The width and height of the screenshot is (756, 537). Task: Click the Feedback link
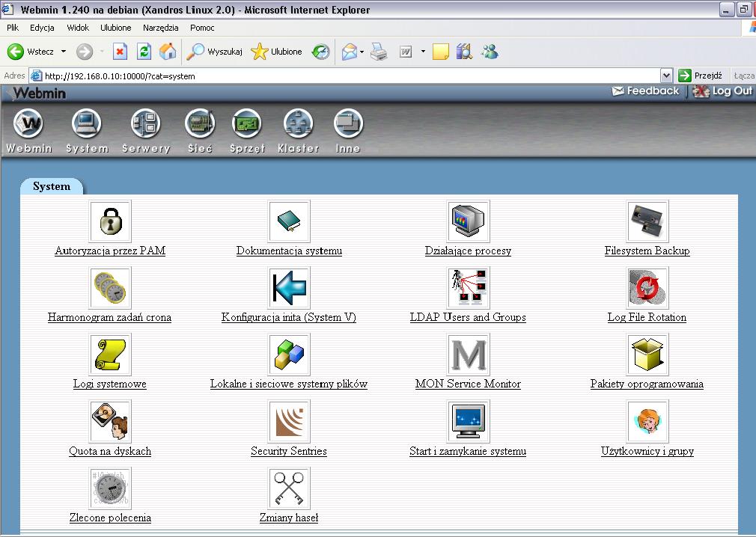pyautogui.click(x=645, y=91)
